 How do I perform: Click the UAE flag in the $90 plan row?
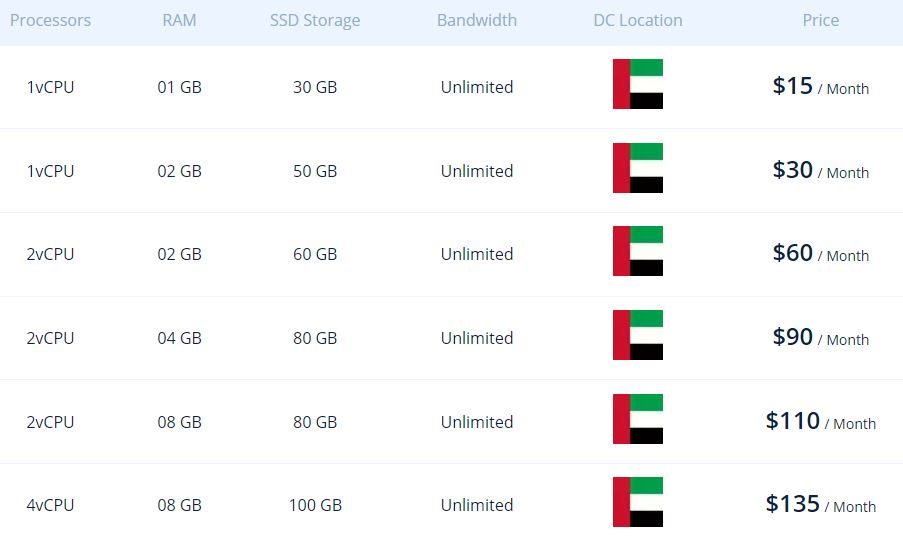coord(638,335)
